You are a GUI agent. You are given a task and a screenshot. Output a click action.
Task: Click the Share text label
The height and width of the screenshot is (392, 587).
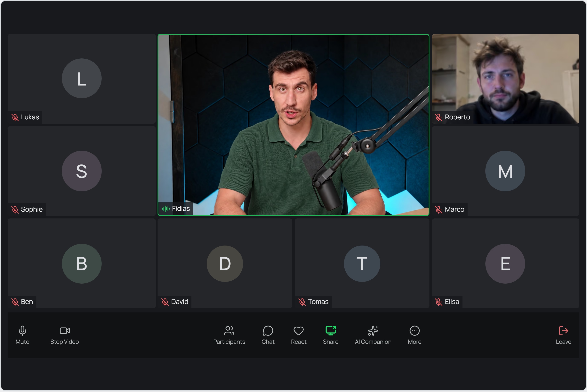[330, 341]
